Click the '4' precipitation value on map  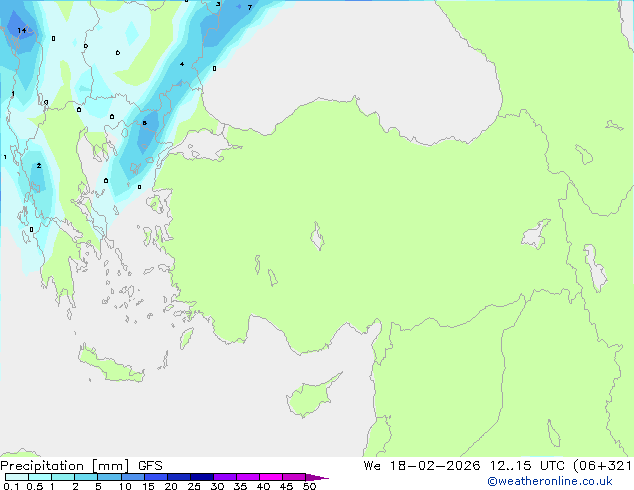coord(182,64)
